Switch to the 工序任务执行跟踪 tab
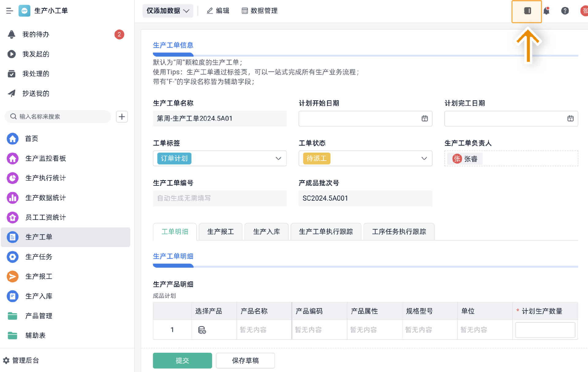This screenshot has height=372, width=588. [x=399, y=232]
